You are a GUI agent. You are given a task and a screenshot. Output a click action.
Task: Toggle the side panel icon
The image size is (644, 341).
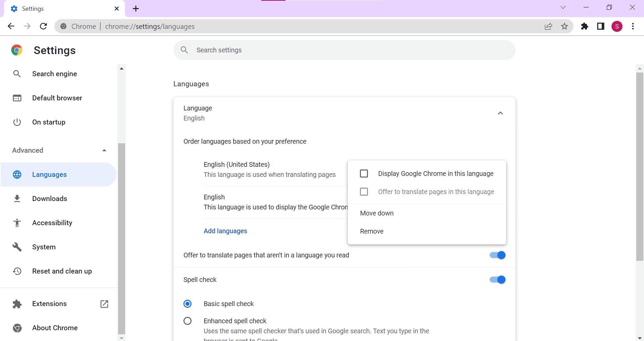601,26
